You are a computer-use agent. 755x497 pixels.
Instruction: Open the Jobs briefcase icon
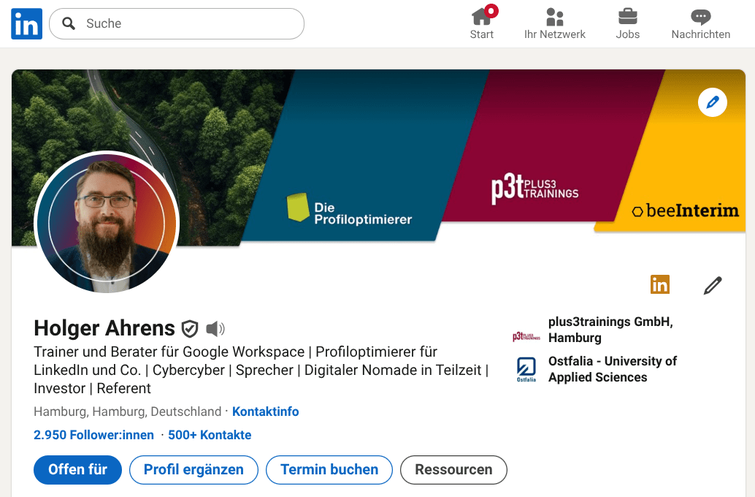628,17
